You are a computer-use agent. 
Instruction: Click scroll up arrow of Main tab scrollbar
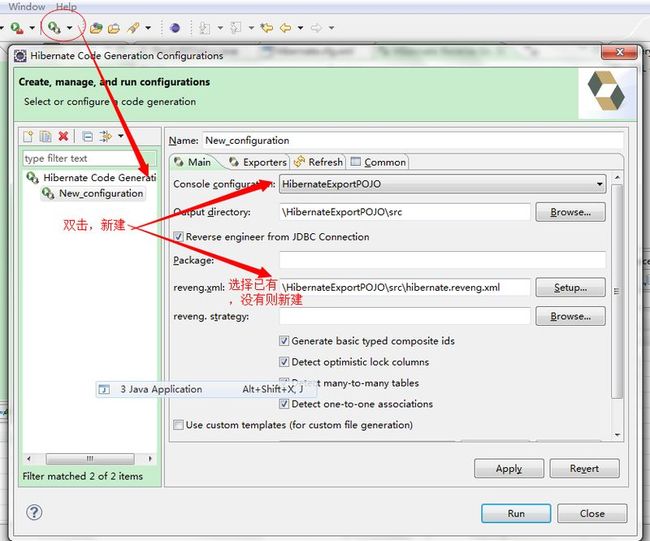617,177
